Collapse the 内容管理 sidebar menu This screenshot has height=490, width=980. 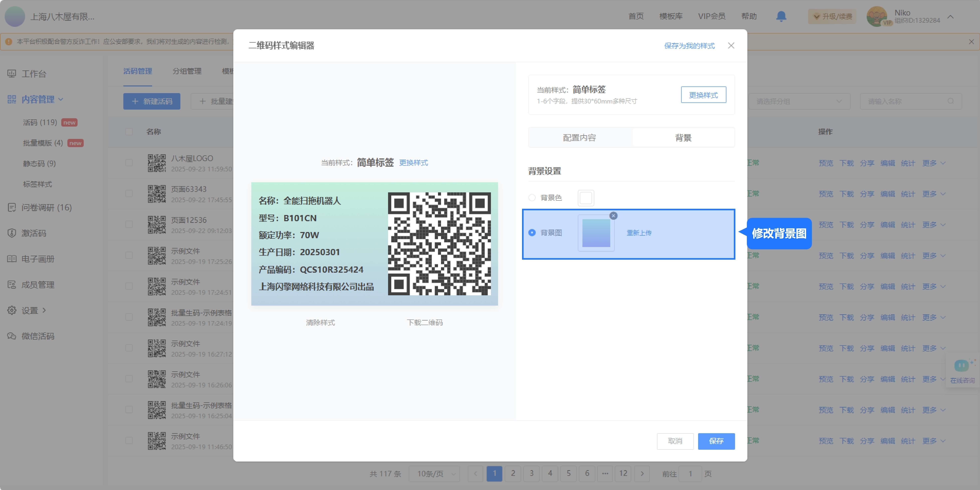(x=38, y=99)
